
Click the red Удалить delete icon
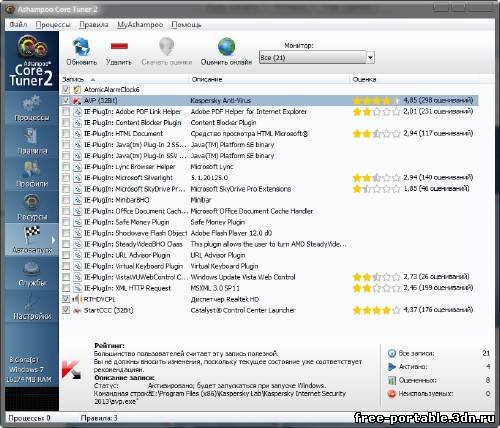coord(119,46)
